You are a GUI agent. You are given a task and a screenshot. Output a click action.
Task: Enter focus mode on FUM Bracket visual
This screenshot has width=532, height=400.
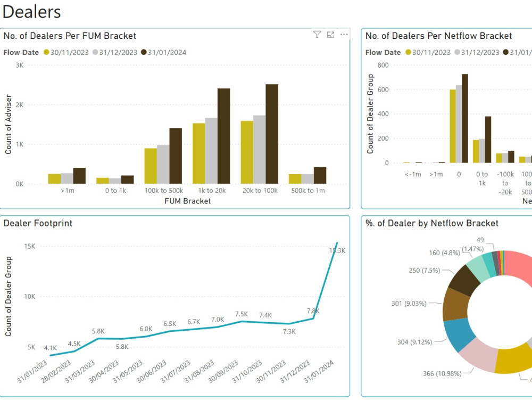point(330,35)
